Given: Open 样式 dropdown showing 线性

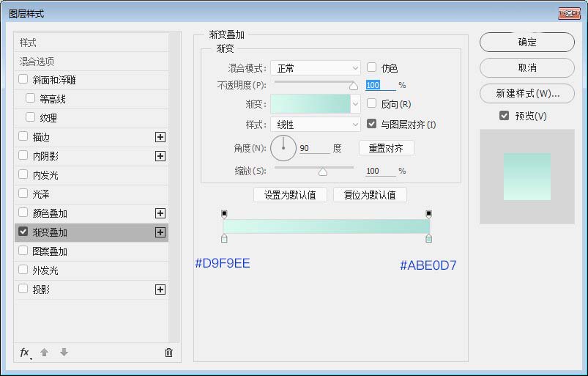Looking at the screenshot, I should pos(316,124).
